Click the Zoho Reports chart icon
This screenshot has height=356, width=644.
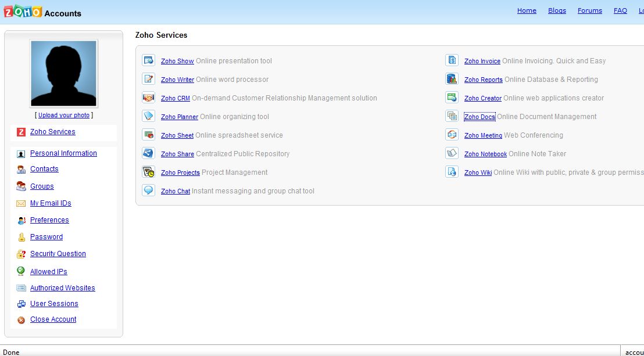pyautogui.click(x=452, y=78)
